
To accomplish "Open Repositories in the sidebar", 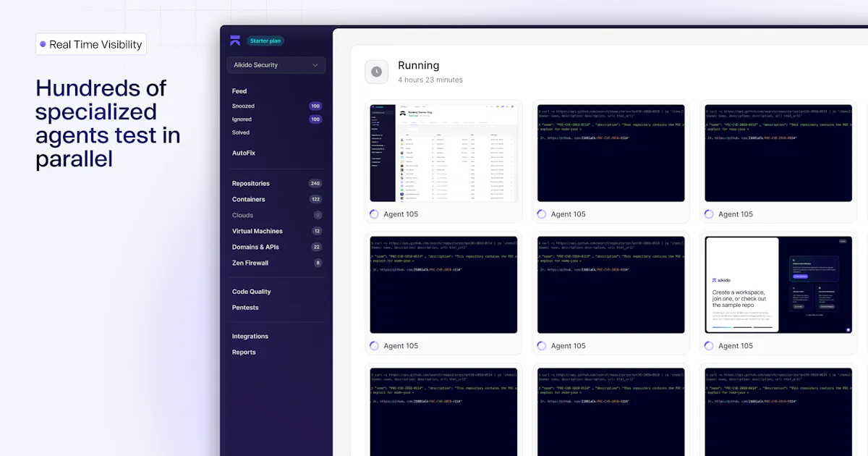I will point(251,183).
